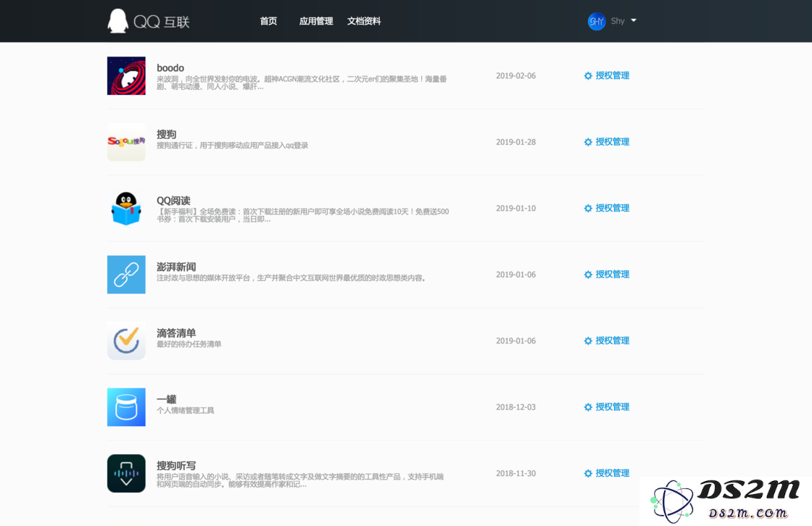Select the 澎湃新闻 app name
The height and width of the screenshot is (526, 812).
tap(176, 267)
